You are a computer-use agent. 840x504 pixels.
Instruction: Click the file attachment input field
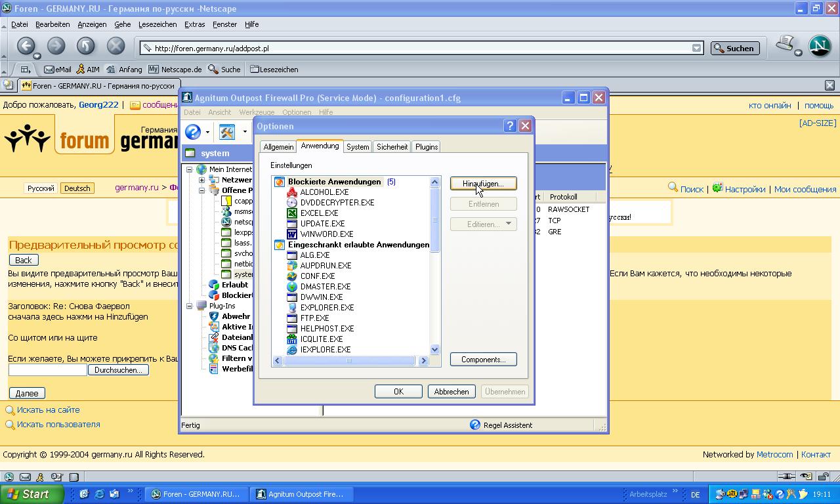tap(47, 370)
